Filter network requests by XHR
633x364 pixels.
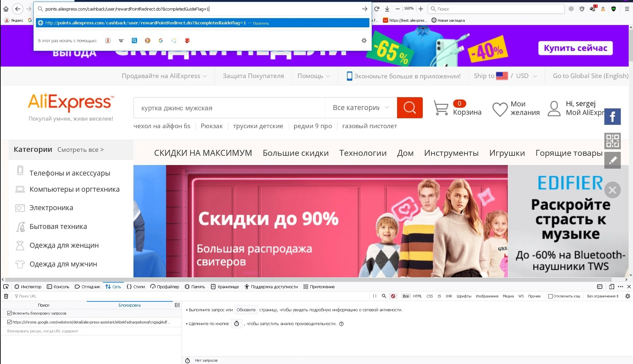click(449, 296)
